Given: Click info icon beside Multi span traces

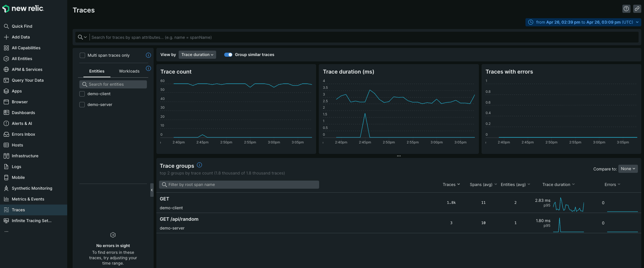Looking at the screenshot, I should (x=148, y=55).
